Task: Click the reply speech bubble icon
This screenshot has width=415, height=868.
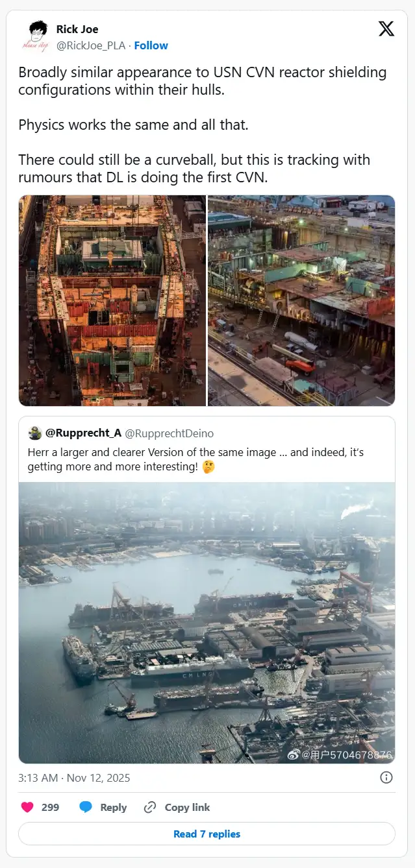Action: point(86,807)
